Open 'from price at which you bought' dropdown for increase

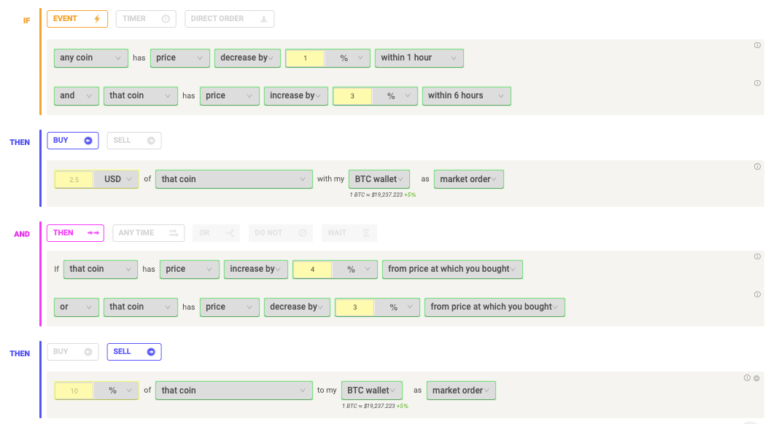point(452,269)
